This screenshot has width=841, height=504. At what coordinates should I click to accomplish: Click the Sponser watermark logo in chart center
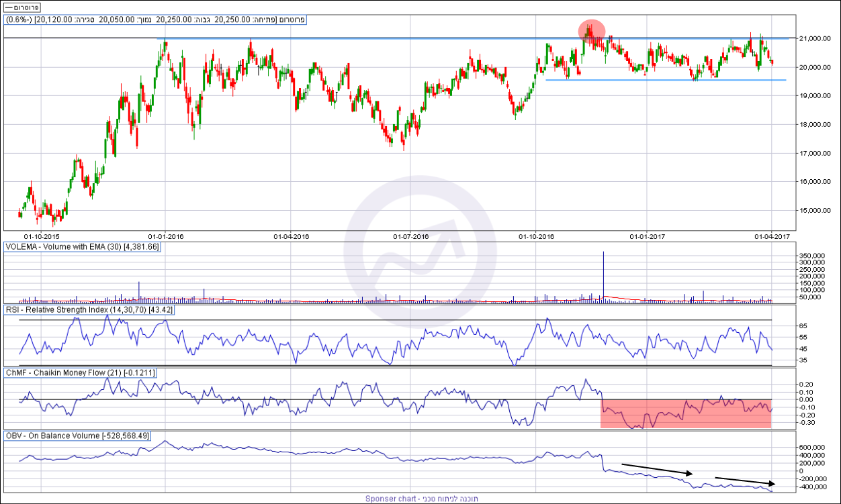click(420, 253)
